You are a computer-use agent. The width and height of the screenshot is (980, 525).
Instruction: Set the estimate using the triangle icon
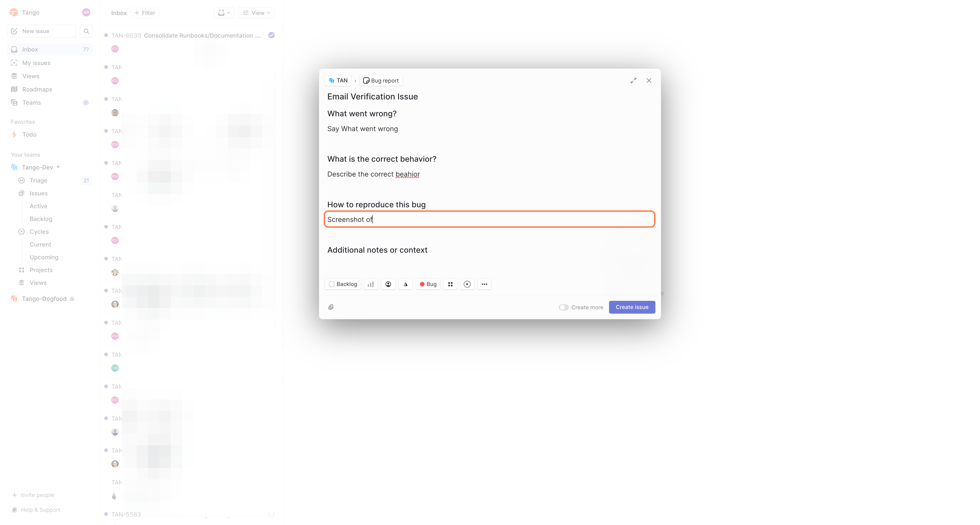pos(406,284)
